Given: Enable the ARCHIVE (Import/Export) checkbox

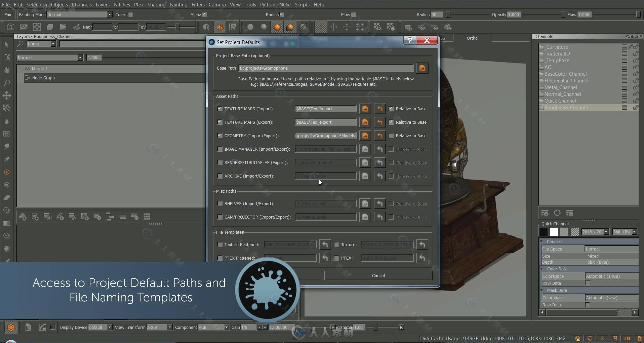Looking at the screenshot, I should [x=220, y=176].
